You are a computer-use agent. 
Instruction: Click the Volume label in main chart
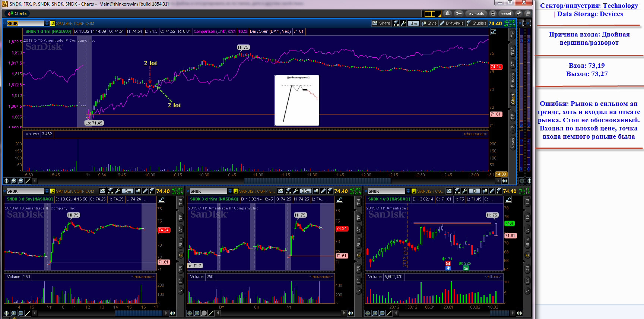point(32,134)
